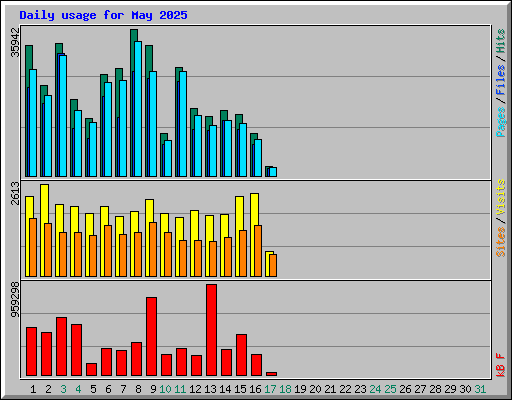
Task: Click the 2613 axis value
Action: pyautogui.click(x=15, y=193)
